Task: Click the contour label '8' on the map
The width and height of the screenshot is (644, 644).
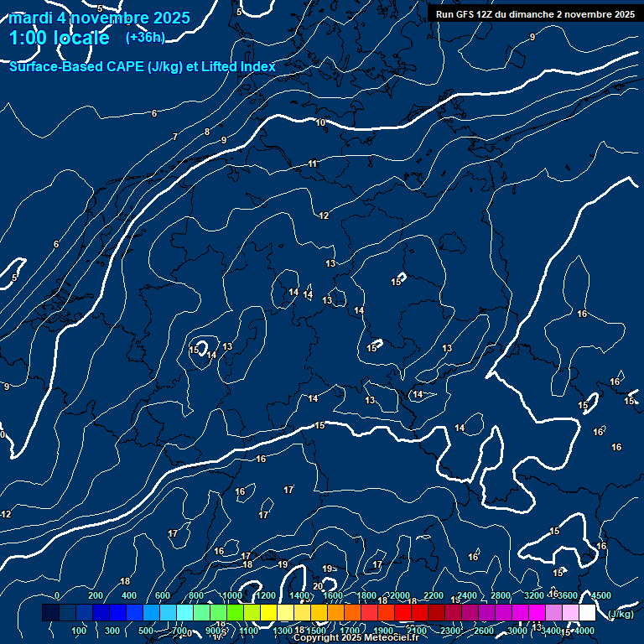Action: (x=207, y=132)
